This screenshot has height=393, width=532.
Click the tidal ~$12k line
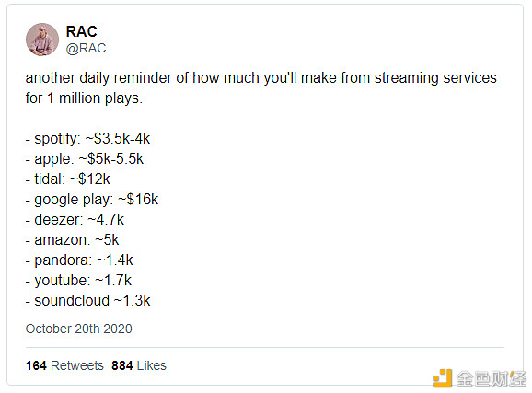click(68, 179)
